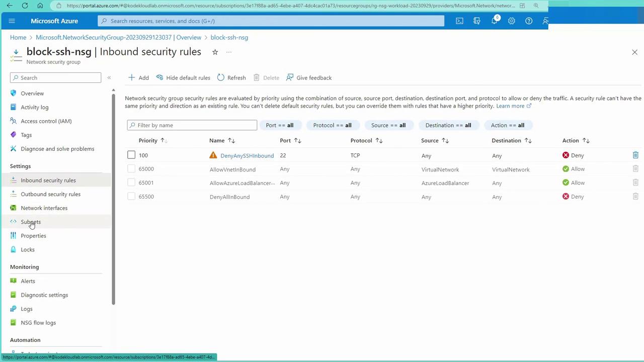
Task: Collapse the left navigation menu chevron
Action: pos(109,78)
